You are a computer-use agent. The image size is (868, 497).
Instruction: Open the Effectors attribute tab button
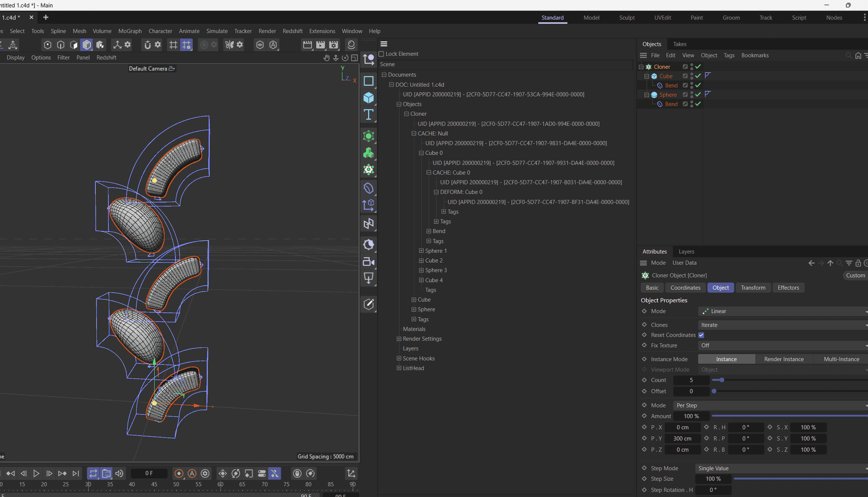[788, 288]
